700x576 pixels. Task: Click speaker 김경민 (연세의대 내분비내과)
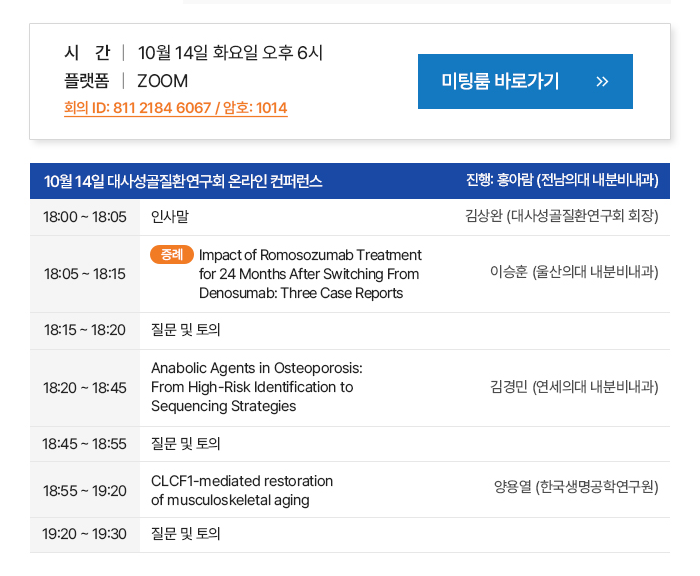pyautogui.click(x=574, y=387)
